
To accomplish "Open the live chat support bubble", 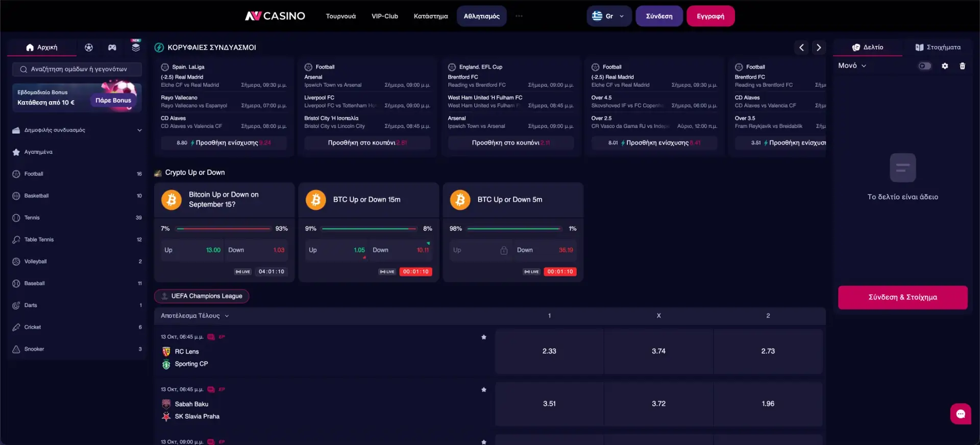I will click(x=961, y=414).
